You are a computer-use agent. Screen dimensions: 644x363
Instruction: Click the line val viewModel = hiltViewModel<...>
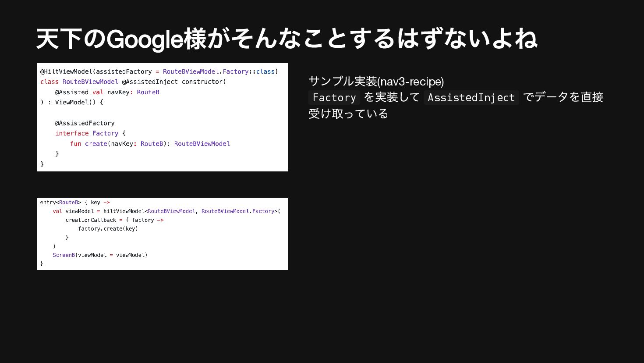166,211
